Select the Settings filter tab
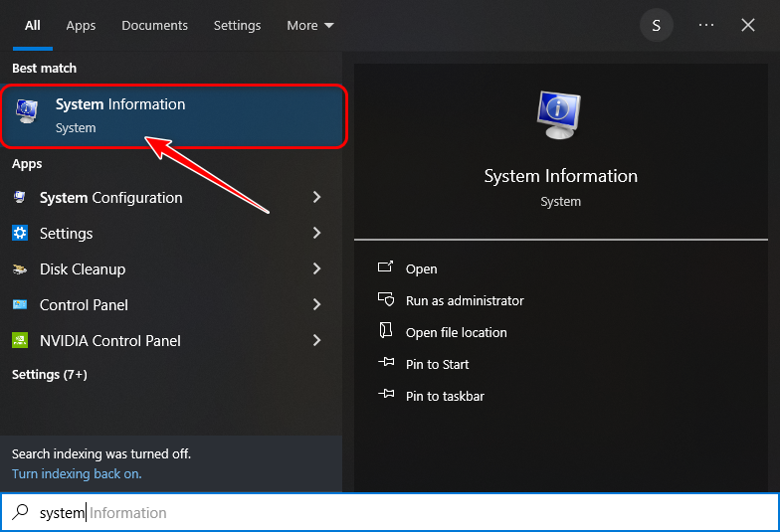Image resolution: width=780 pixels, height=532 pixels. [x=237, y=26]
